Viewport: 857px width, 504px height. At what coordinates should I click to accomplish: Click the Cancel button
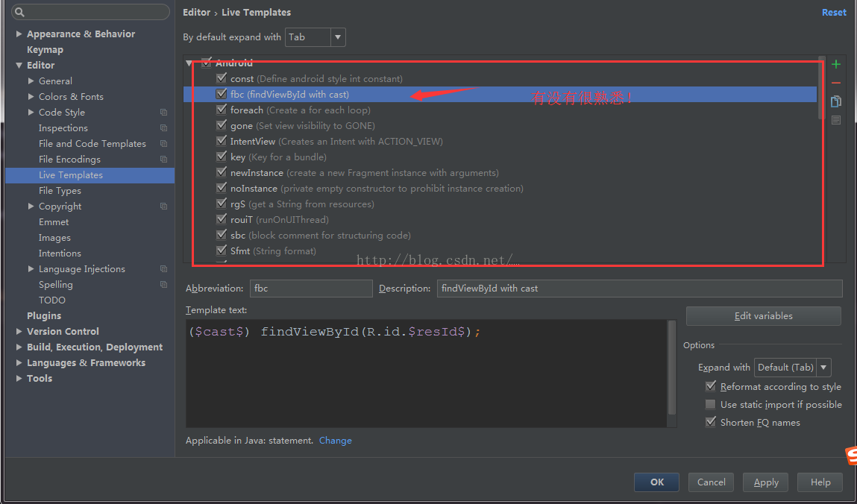coord(711,482)
